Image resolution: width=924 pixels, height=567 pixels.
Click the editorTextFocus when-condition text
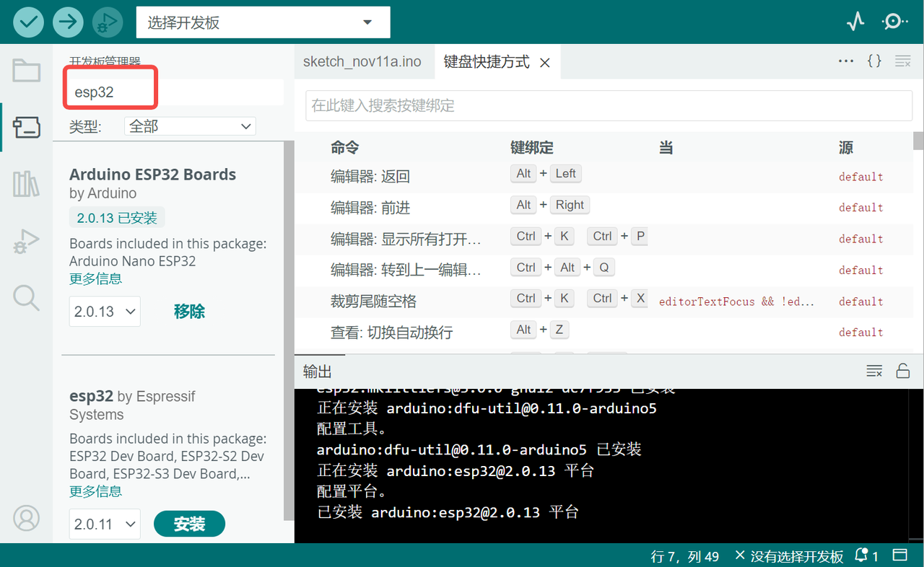(x=736, y=302)
